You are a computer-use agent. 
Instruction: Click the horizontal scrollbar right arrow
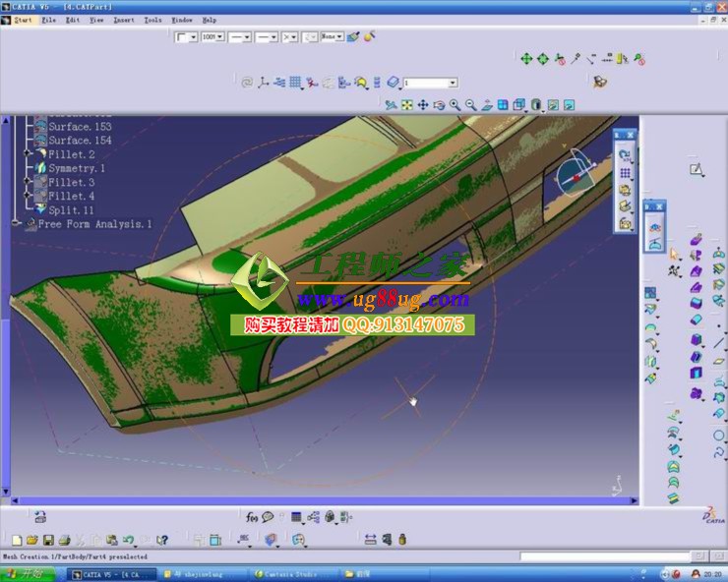pos(634,500)
